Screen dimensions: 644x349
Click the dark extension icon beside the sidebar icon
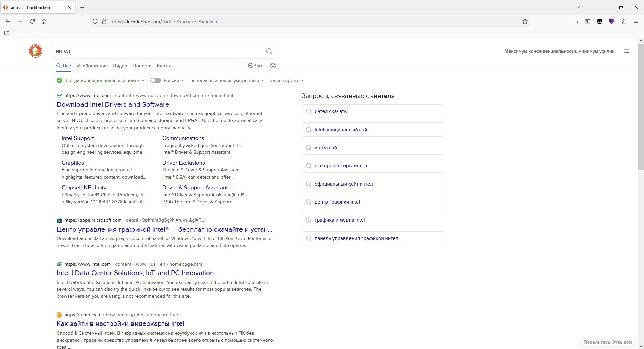click(600, 21)
